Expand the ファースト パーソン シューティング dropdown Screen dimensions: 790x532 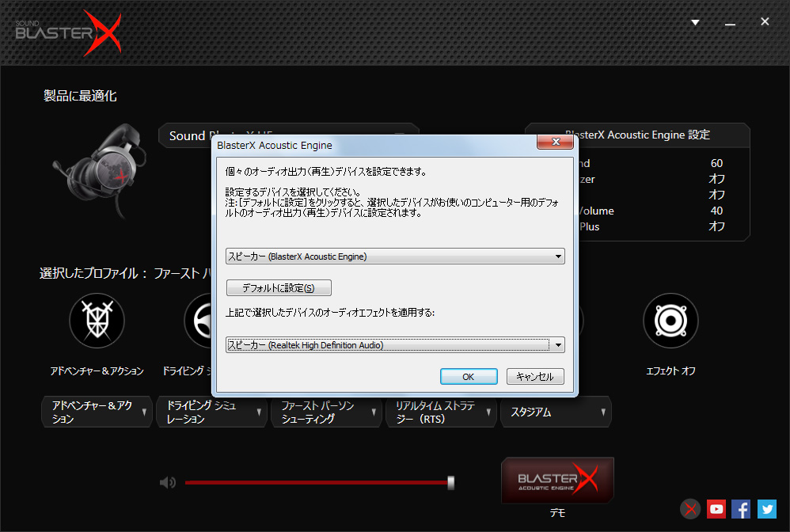click(x=326, y=412)
